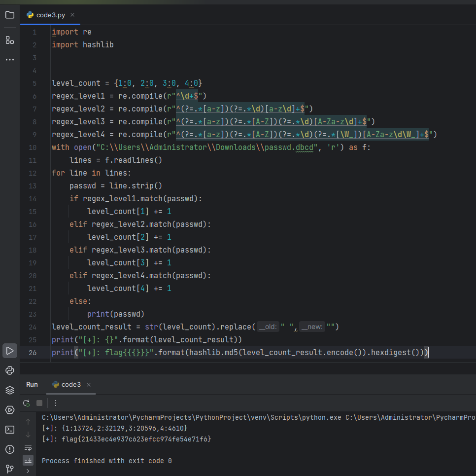Open the Project folder tool window
Screen dimensions: 476x476
point(10,15)
